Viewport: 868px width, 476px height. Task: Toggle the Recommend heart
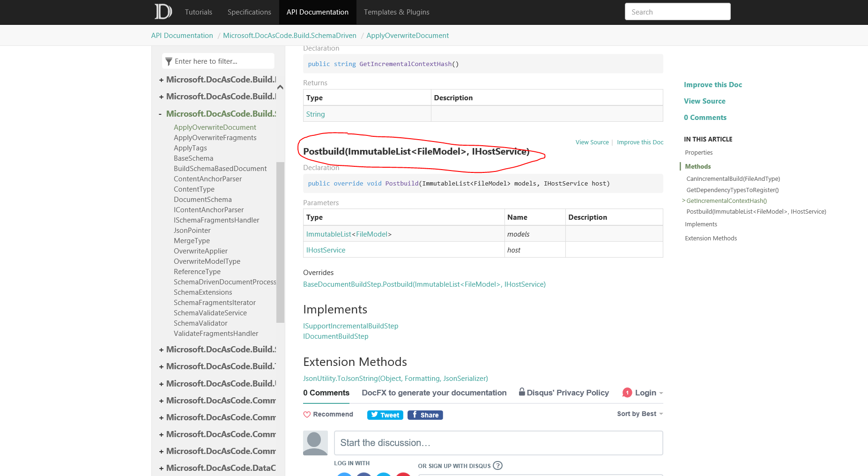point(307,414)
